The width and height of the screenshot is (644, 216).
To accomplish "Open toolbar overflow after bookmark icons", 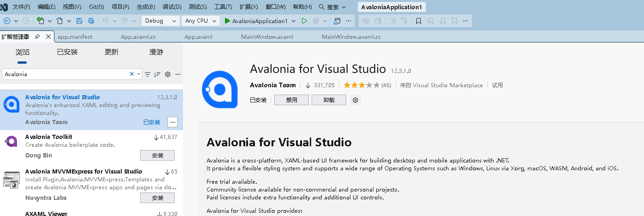I will pos(466,21).
